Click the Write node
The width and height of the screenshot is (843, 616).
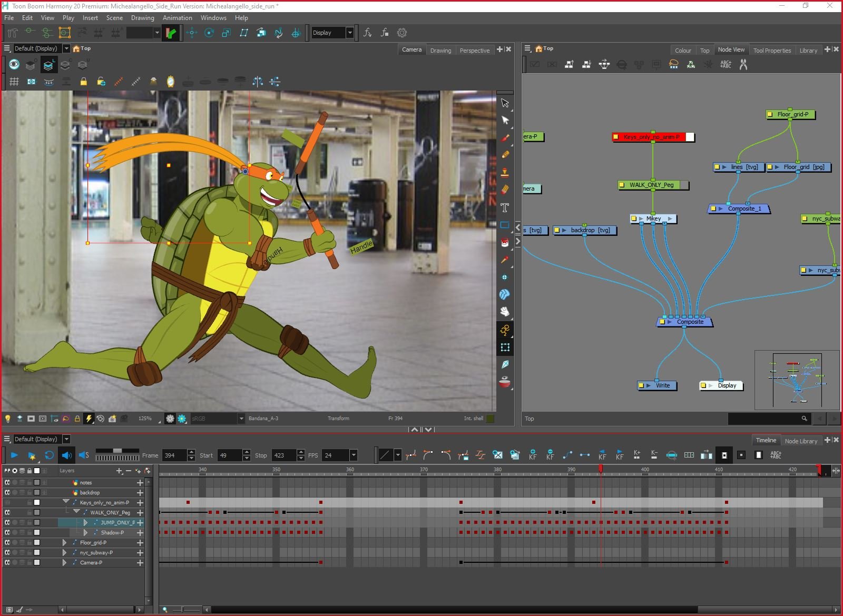tap(657, 385)
